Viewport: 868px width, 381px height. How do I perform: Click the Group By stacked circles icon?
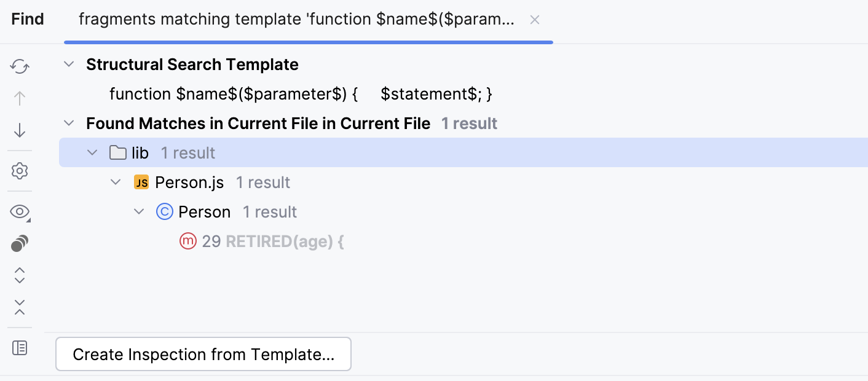(20, 243)
